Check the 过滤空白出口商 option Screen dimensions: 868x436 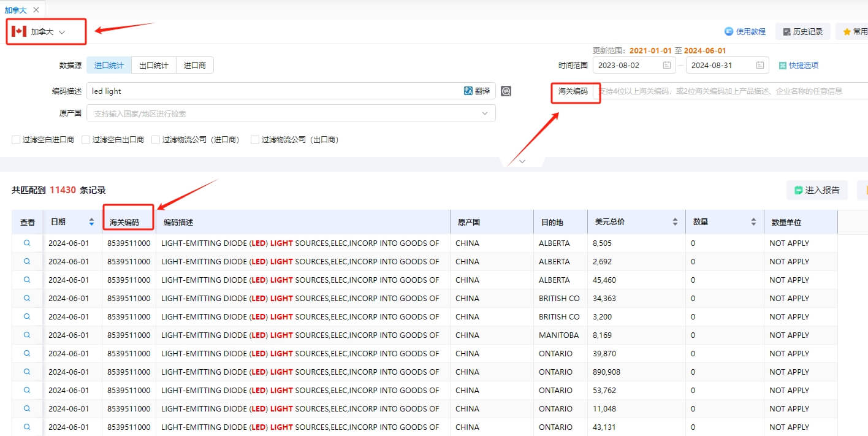pyautogui.click(x=86, y=140)
